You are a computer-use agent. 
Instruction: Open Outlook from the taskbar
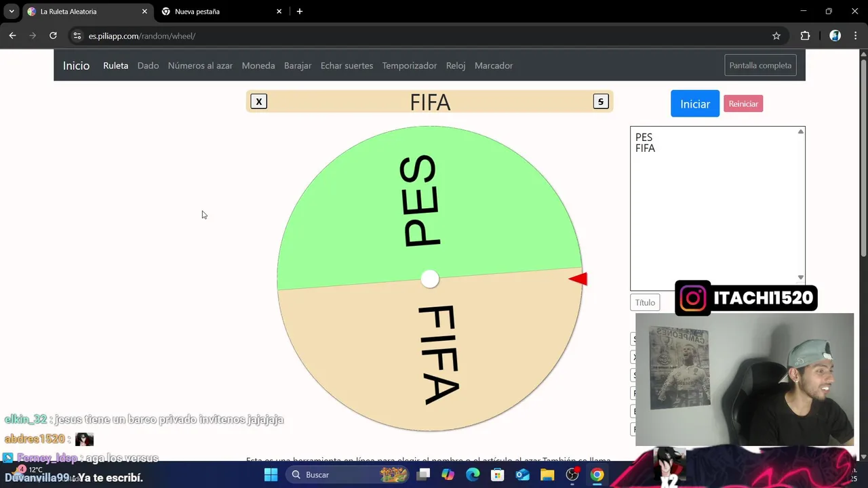tap(522, 474)
